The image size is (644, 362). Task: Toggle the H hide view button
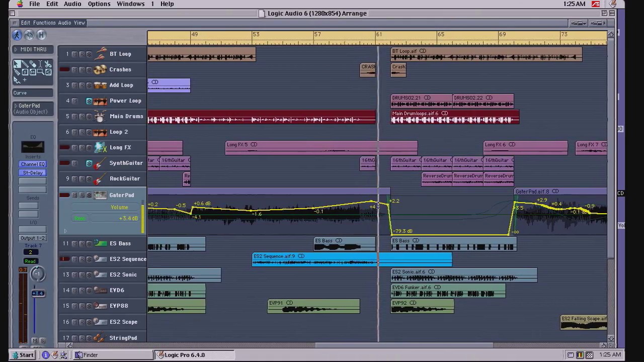(41, 35)
